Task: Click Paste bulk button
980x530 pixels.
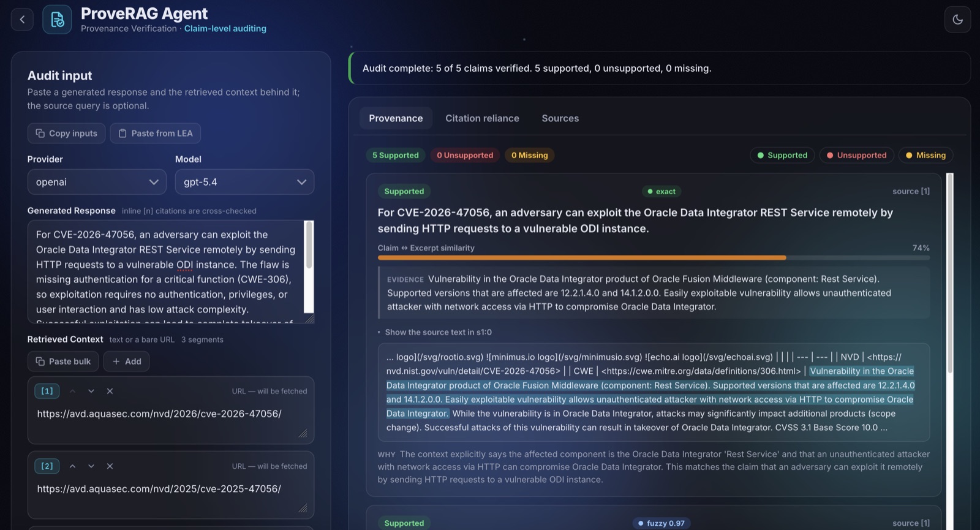Action: tap(63, 362)
